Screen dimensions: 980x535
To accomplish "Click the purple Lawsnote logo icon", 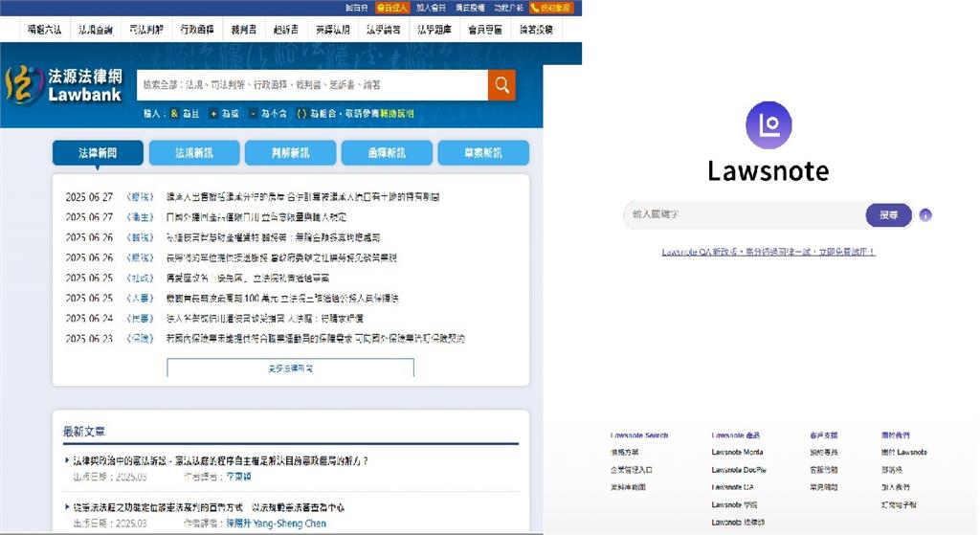I will (x=768, y=125).
